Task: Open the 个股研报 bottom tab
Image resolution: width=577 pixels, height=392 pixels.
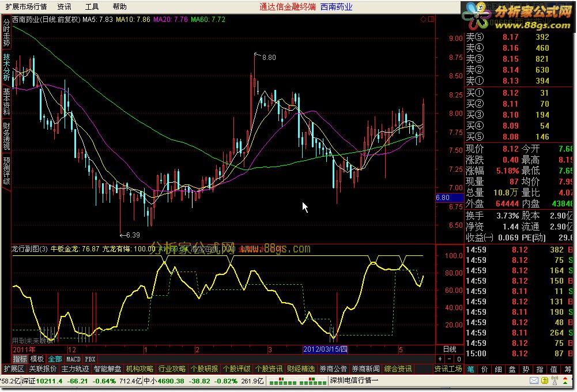Action: pyautogui.click(x=204, y=369)
